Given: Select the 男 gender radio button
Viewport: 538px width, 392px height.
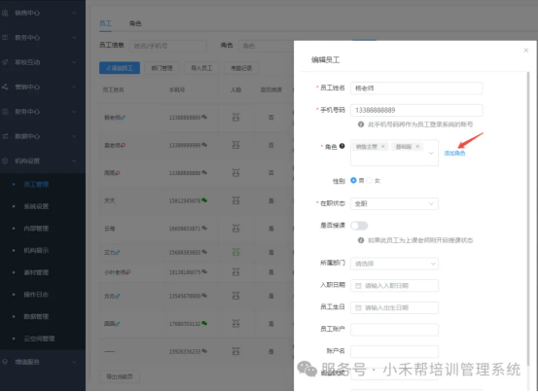Looking at the screenshot, I should tap(353, 180).
